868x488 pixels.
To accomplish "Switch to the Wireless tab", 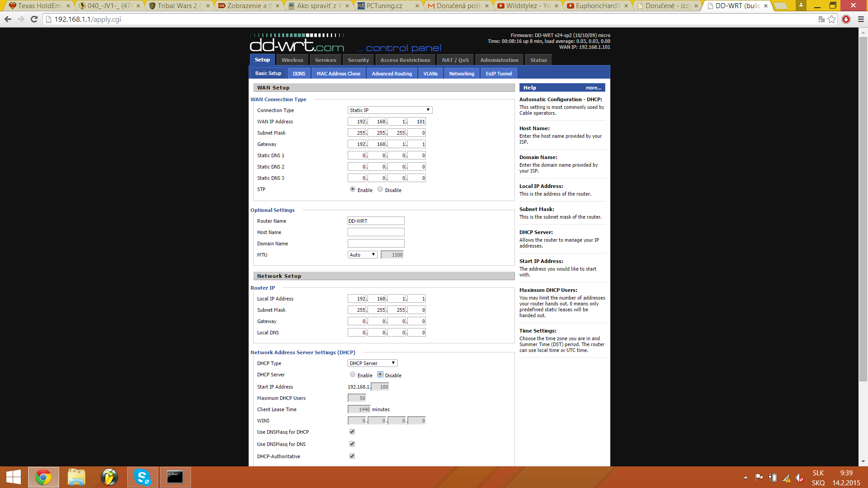I will (x=292, y=60).
